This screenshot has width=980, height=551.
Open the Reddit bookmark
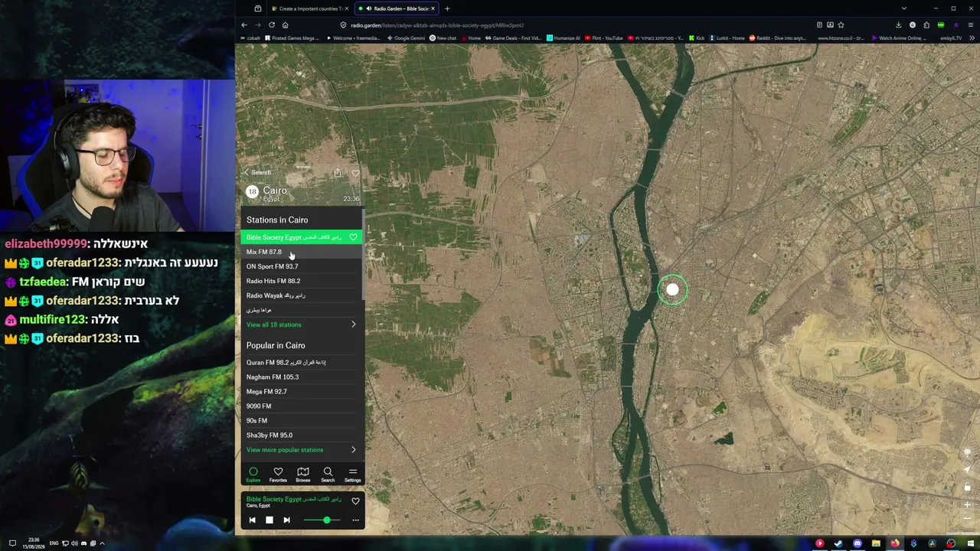(x=777, y=37)
